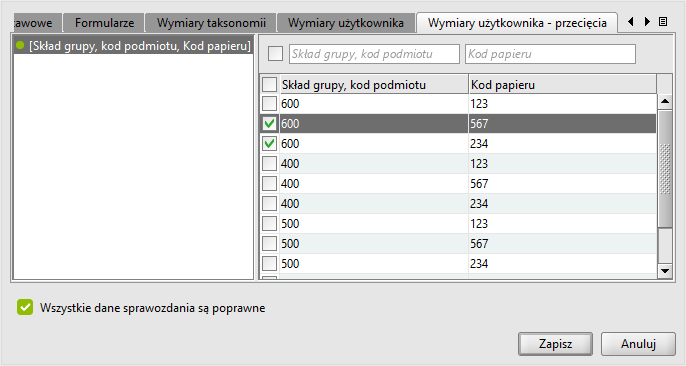
Task: Click the Anuluj button
Action: point(638,344)
